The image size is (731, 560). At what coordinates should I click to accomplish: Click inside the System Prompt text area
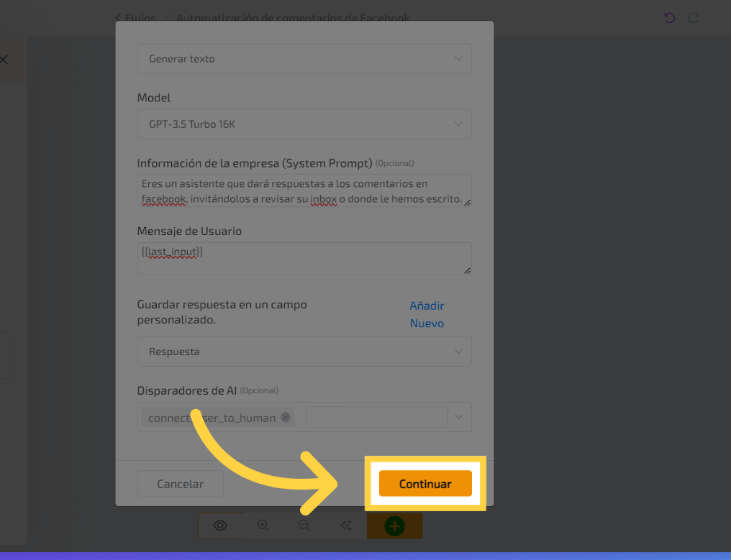pos(304,191)
